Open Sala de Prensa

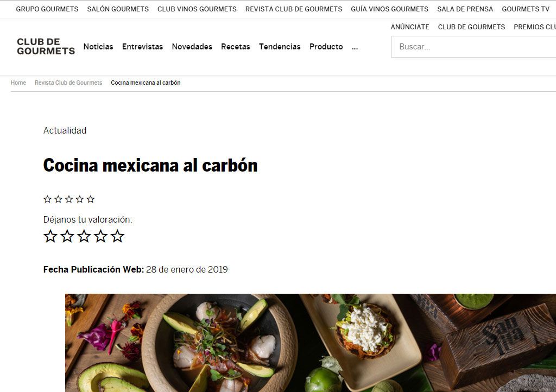[x=465, y=9]
